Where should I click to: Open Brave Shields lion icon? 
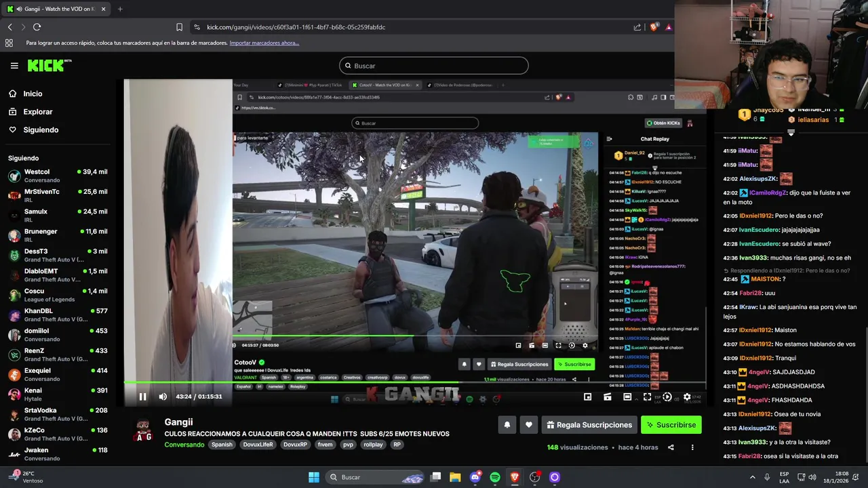tap(654, 27)
